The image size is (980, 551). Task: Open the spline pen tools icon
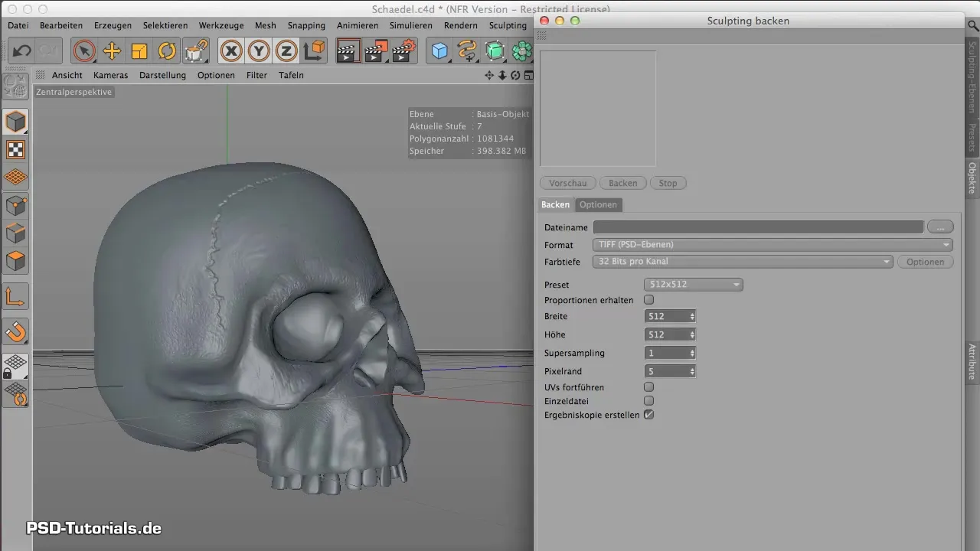click(467, 51)
